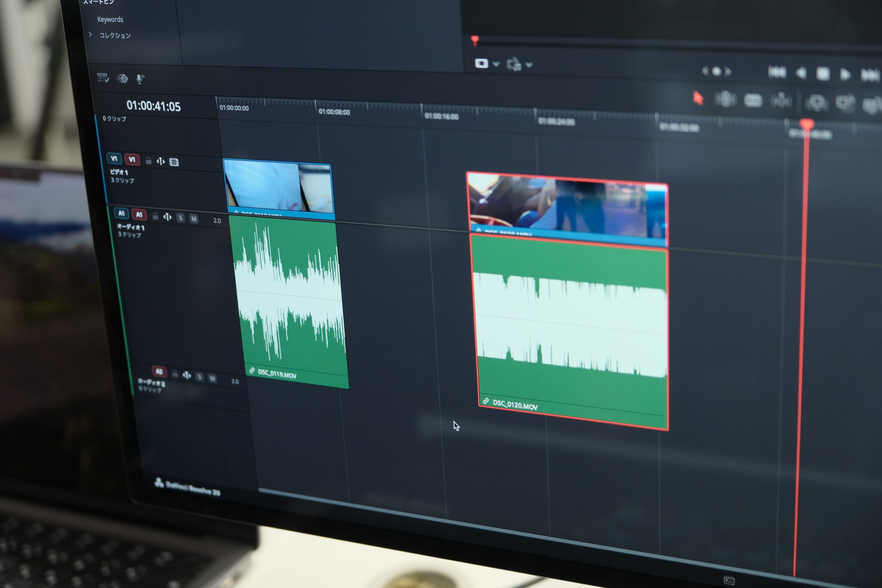The image size is (882, 588).
Task: Click the オーディオ 2 track name
Action: [x=151, y=382]
